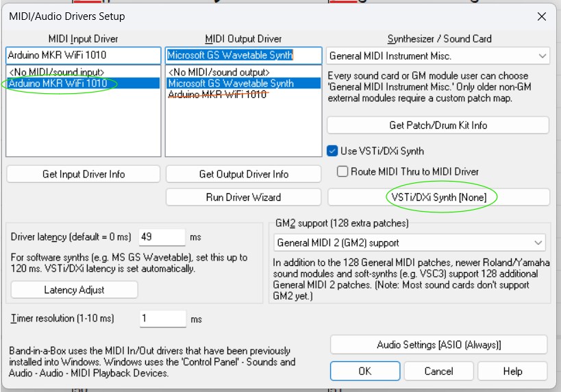The image size is (561, 392).
Task: Edit the Driver latency value field
Action: (162, 237)
